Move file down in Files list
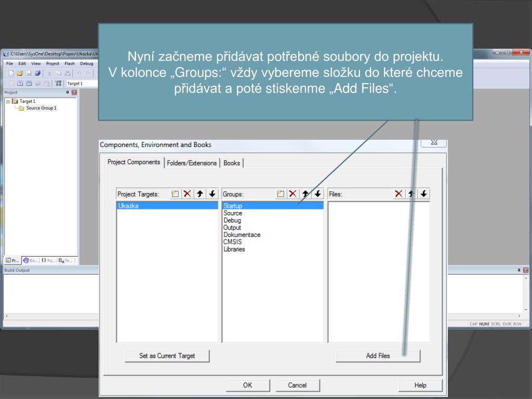 point(424,194)
